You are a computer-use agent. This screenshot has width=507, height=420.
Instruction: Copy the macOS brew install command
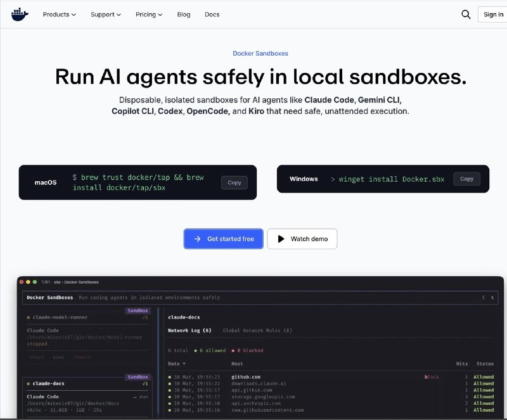pyautogui.click(x=234, y=182)
